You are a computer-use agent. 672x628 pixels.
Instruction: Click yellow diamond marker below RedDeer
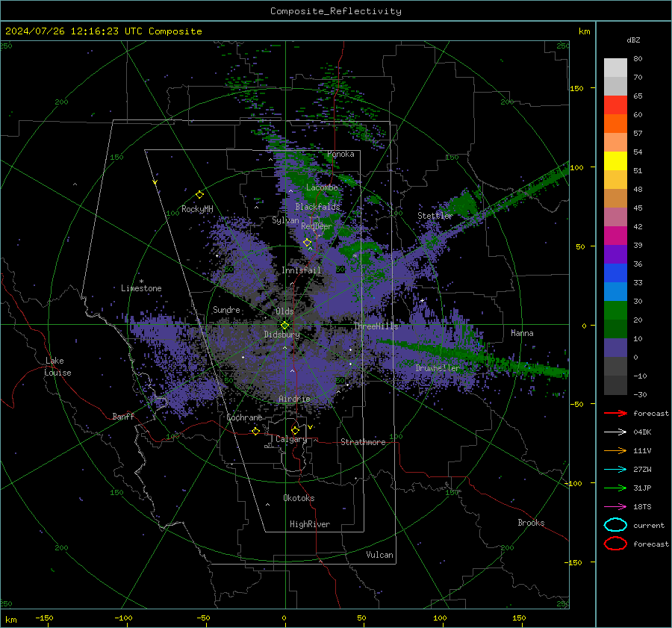(307, 243)
